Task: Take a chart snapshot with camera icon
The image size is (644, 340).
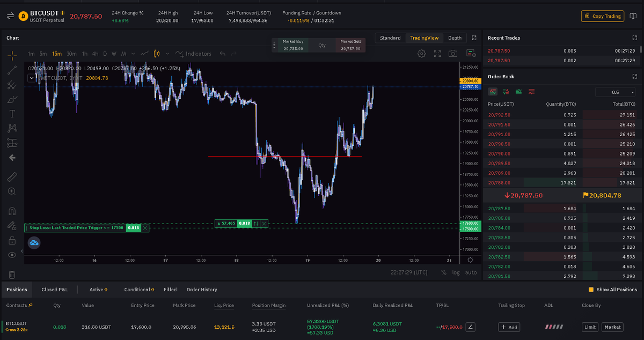Action: coord(453,54)
